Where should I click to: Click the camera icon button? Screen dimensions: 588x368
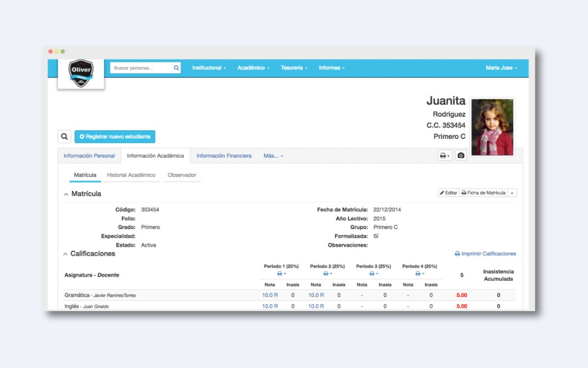click(x=461, y=156)
